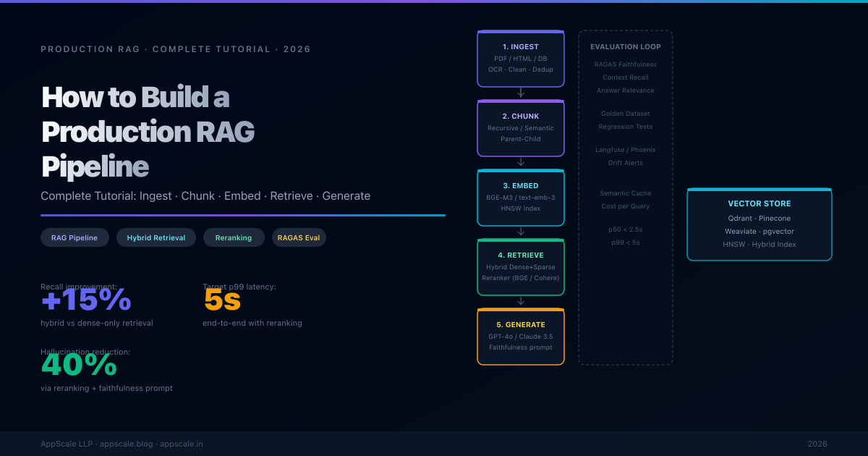Viewport: 868px width, 456px height.
Task: Click the arrow between Chunk and Embed
Action: click(521, 163)
